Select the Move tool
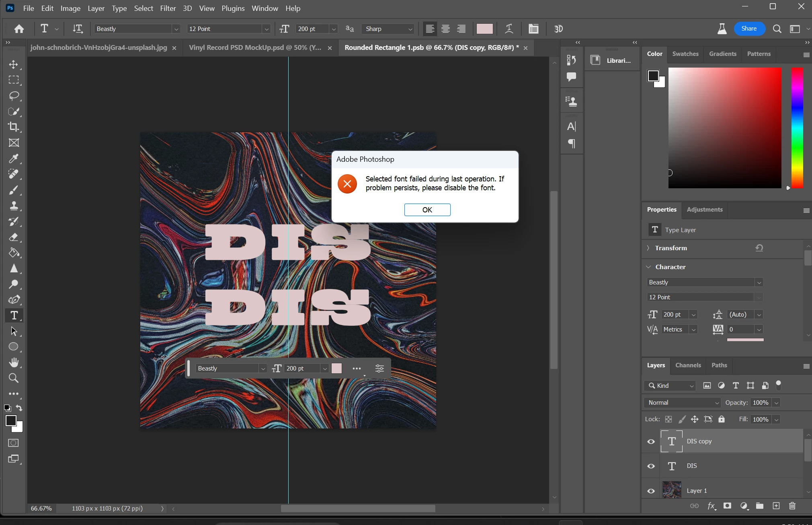The height and width of the screenshot is (525, 812). (x=14, y=64)
